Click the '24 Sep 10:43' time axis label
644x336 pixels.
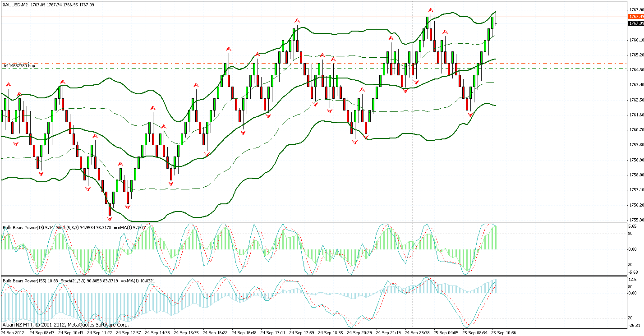point(71,332)
